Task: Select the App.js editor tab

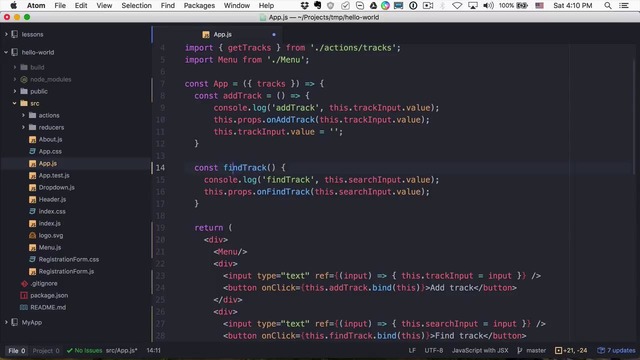Action: pos(217,35)
